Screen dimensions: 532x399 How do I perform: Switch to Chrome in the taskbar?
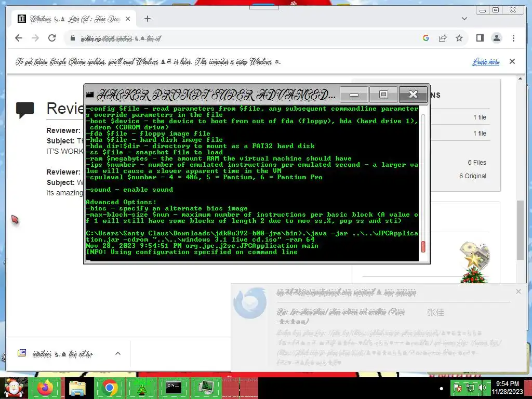point(109,388)
